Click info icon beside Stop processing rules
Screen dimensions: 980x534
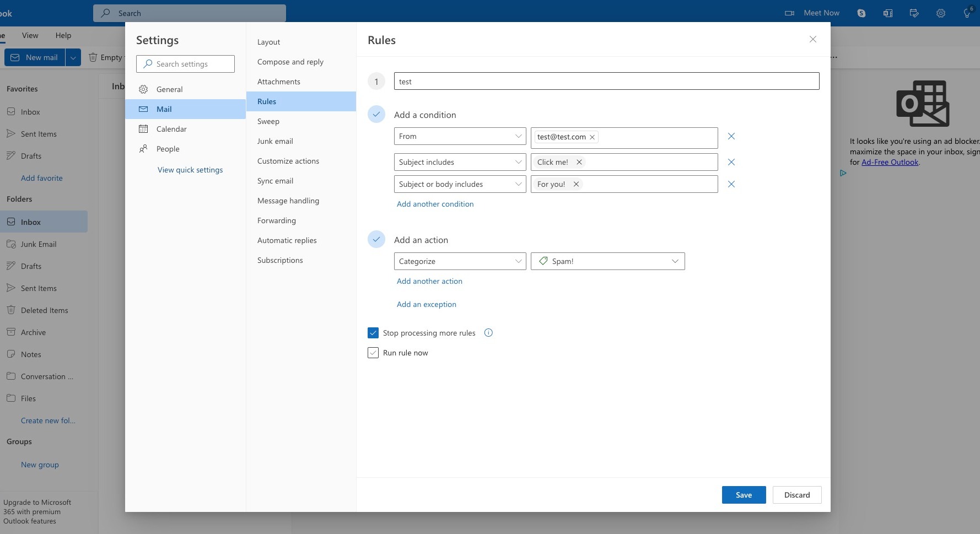point(488,333)
